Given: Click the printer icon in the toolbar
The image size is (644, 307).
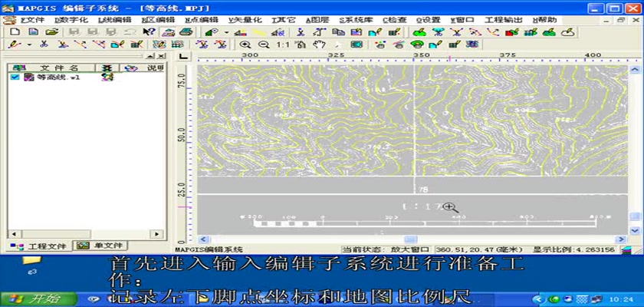Looking at the screenshot, I should coord(186,32).
